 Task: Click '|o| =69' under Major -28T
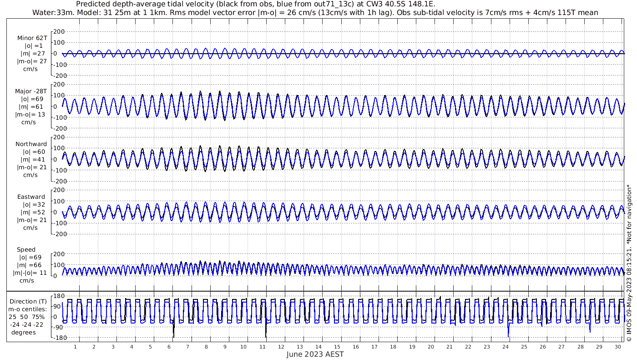[x=31, y=99]
